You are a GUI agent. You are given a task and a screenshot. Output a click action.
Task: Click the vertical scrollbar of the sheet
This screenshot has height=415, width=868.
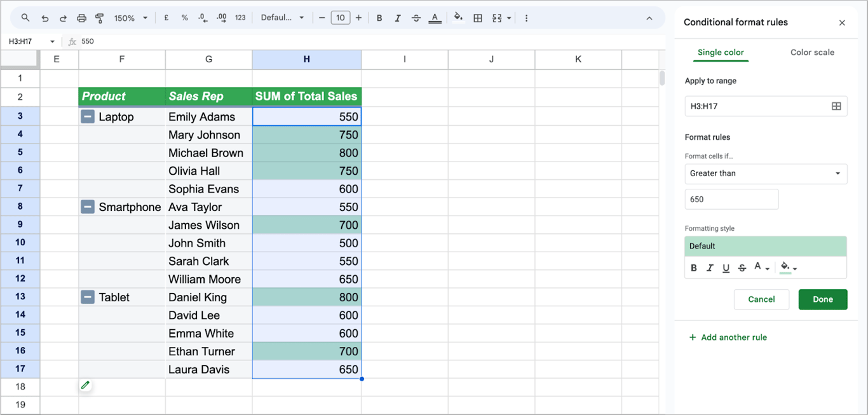pyautogui.click(x=662, y=78)
